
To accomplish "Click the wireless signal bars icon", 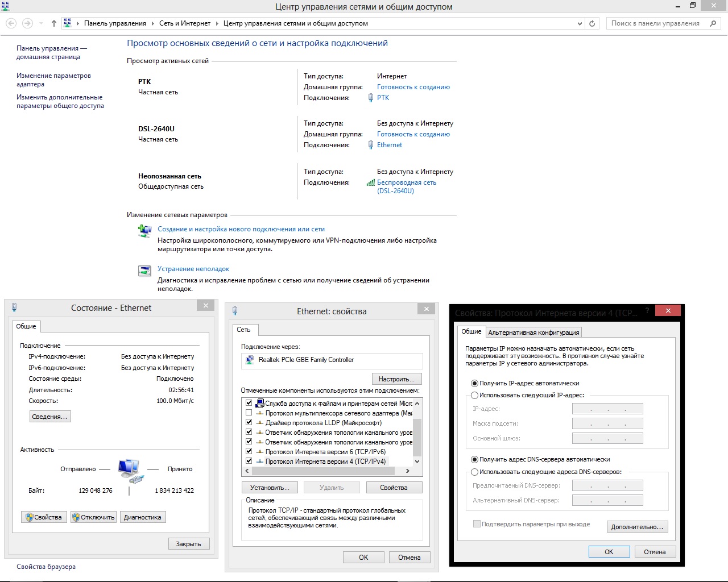I will [371, 182].
